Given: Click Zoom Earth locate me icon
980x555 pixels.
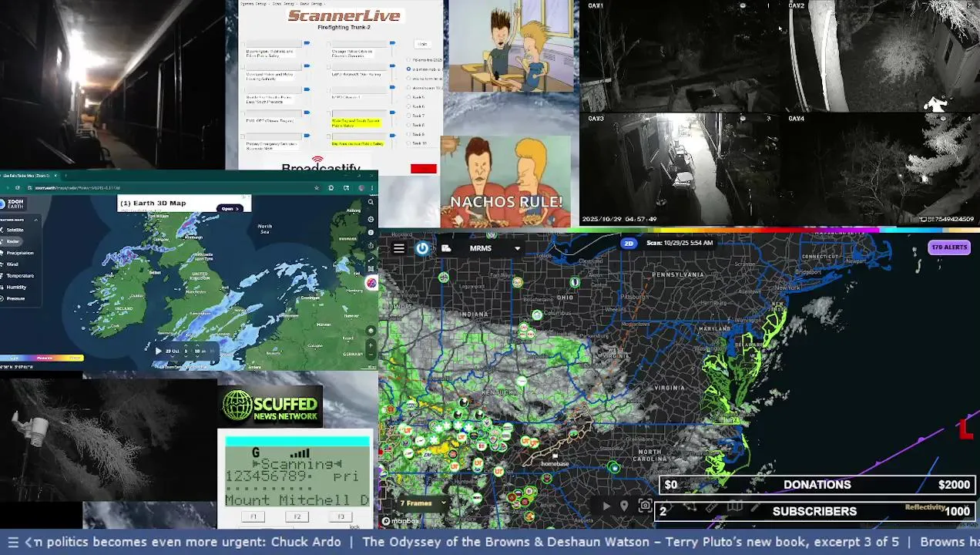Looking at the screenshot, I should pos(371,330).
